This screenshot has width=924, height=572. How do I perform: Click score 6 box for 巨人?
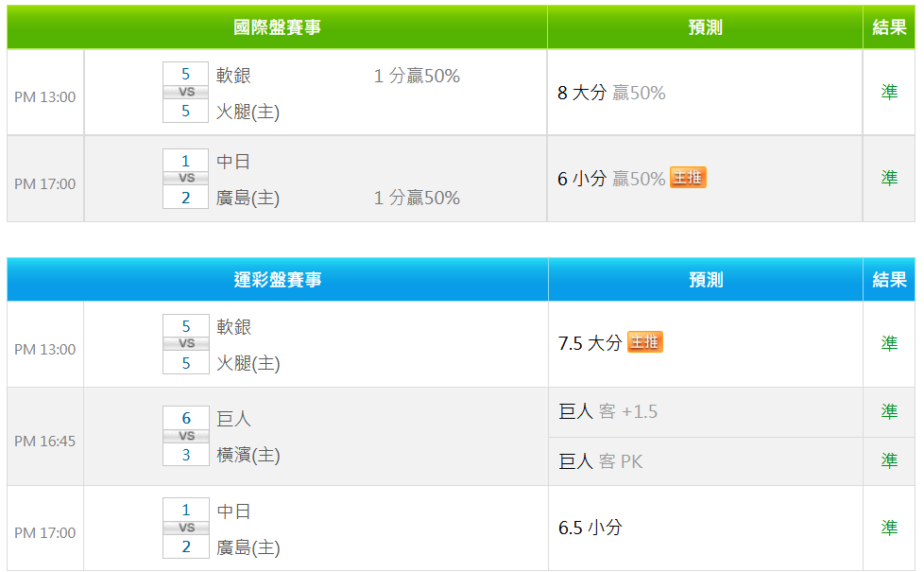186,418
